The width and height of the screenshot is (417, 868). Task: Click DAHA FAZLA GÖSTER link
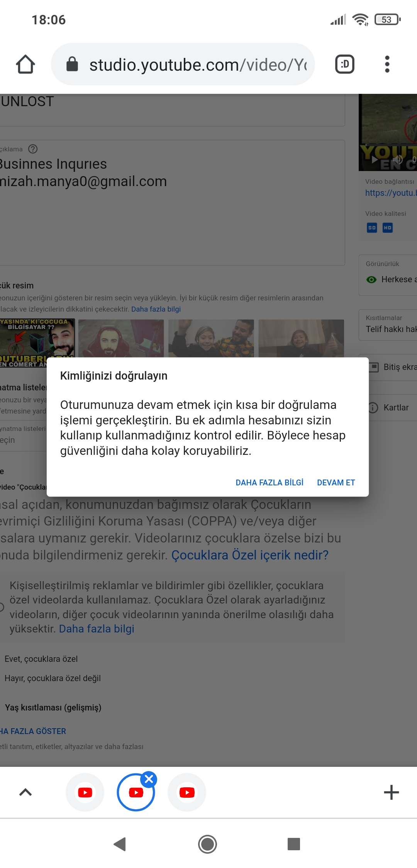coord(33,731)
